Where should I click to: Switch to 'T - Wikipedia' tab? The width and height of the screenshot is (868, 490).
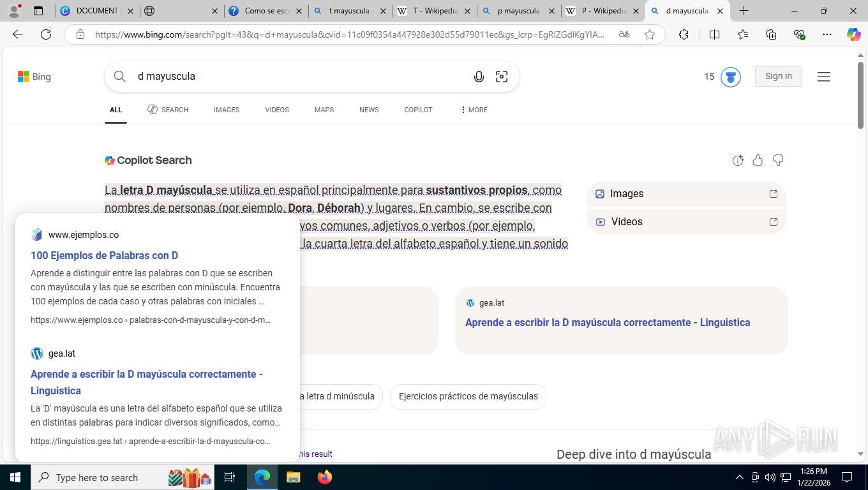click(435, 11)
